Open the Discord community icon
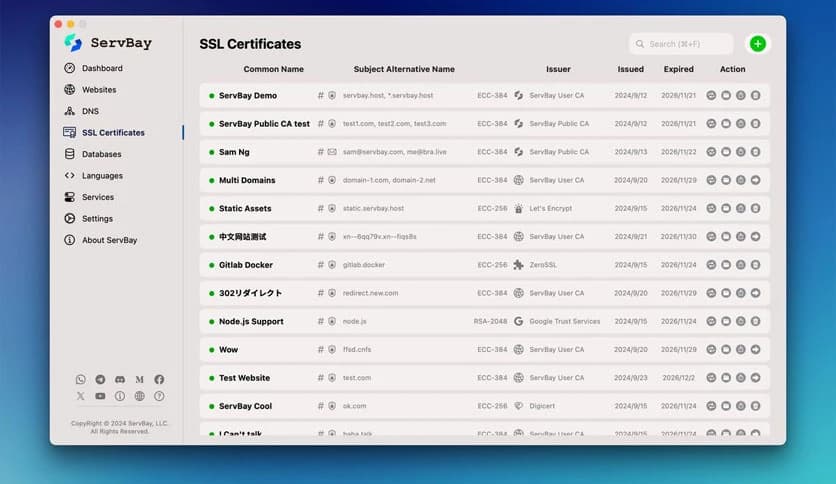The width and height of the screenshot is (836, 484). pyautogui.click(x=120, y=380)
